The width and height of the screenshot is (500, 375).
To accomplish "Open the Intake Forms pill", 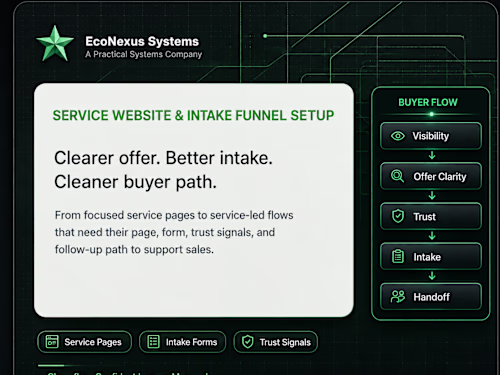I will pos(182,342).
